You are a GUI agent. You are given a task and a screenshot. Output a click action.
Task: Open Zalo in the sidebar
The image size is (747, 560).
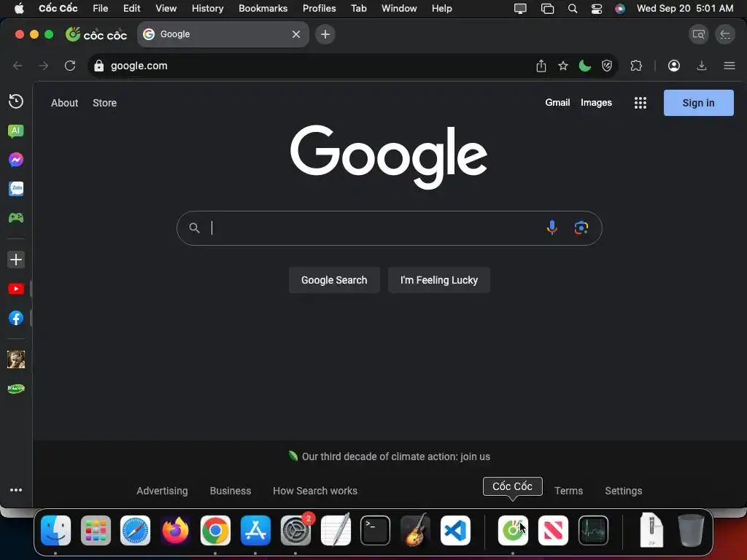coord(16,189)
